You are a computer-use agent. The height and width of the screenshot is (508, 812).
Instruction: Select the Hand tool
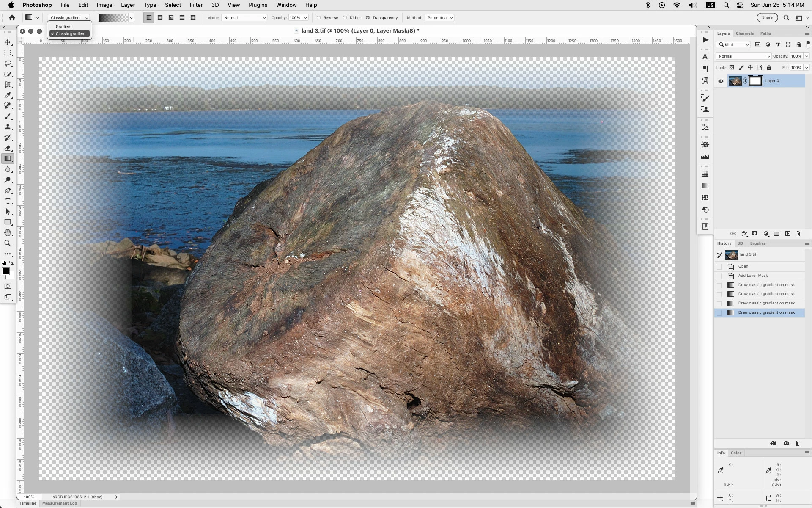point(8,233)
